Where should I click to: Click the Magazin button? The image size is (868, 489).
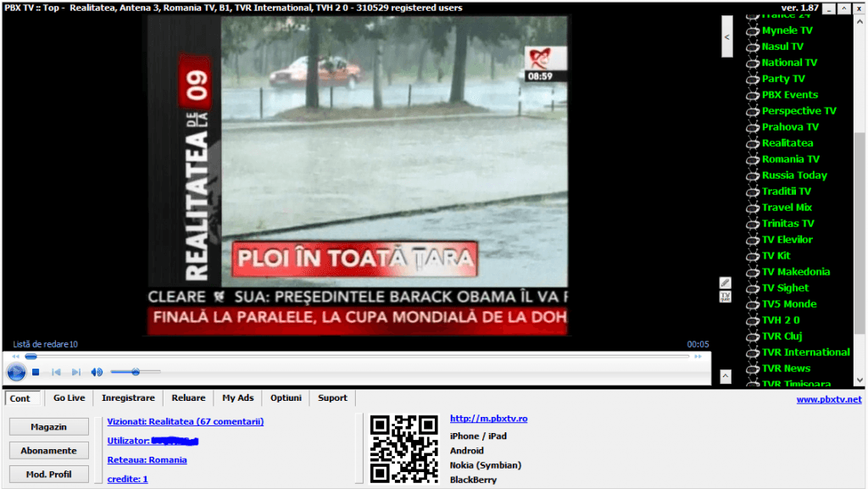48,427
